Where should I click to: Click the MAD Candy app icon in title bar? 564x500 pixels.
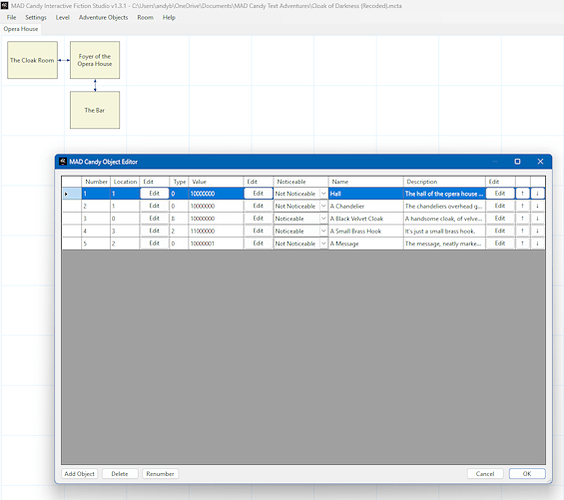[4, 5]
